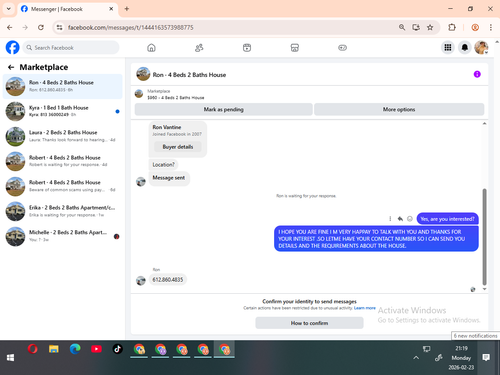Open Ron - 4 Beds 2 Baths House chat
This screenshot has height=375, width=500.
(x=63, y=86)
